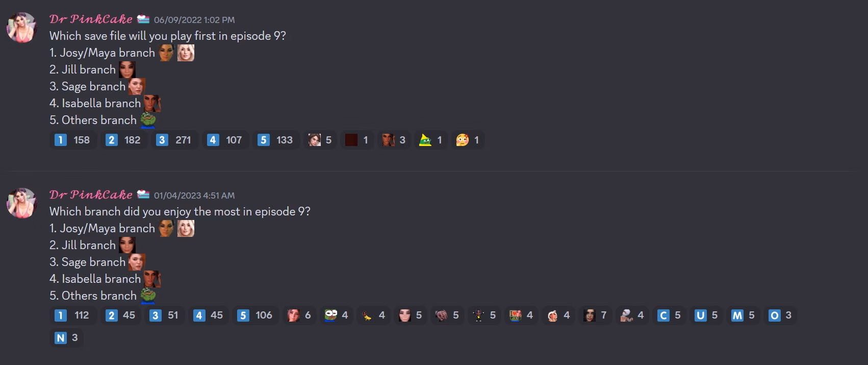Click reaction 3 with 51 votes
This screenshot has height=365, width=868.
coord(165,315)
